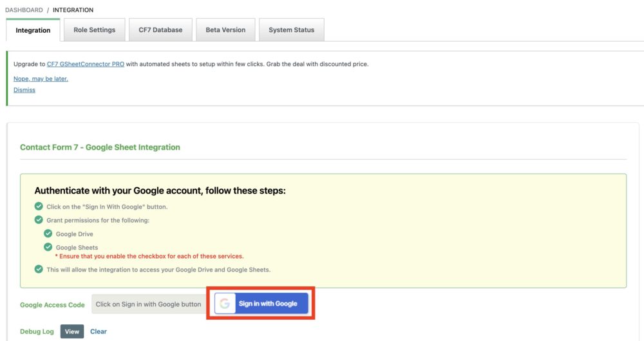Click the 'Google Sheets' list text
This screenshot has height=341, width=644.
tap(77, 248)
